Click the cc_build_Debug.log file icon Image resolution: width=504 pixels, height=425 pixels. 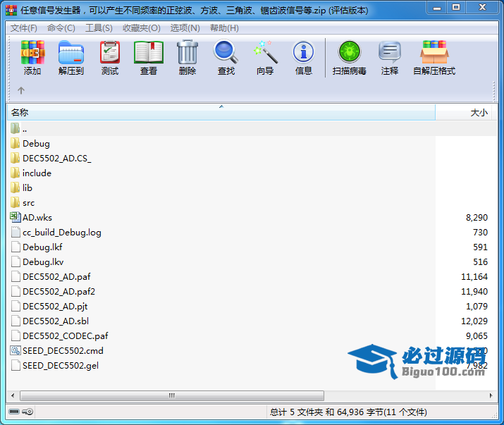tap(16, 232)
